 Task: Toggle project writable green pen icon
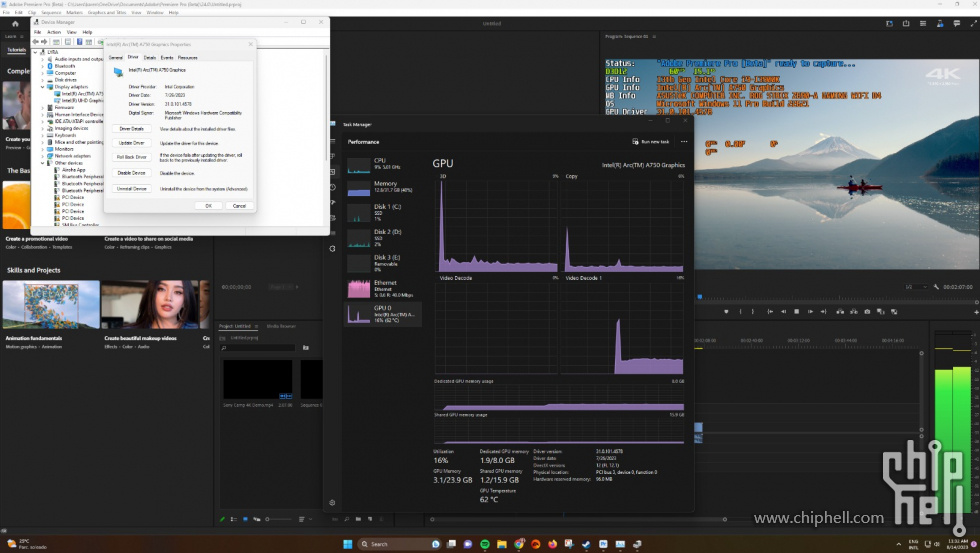(222, 519)
